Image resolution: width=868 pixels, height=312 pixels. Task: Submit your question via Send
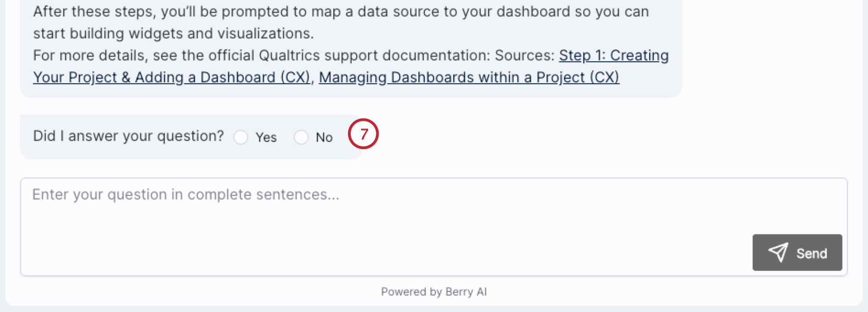(797, 253)
